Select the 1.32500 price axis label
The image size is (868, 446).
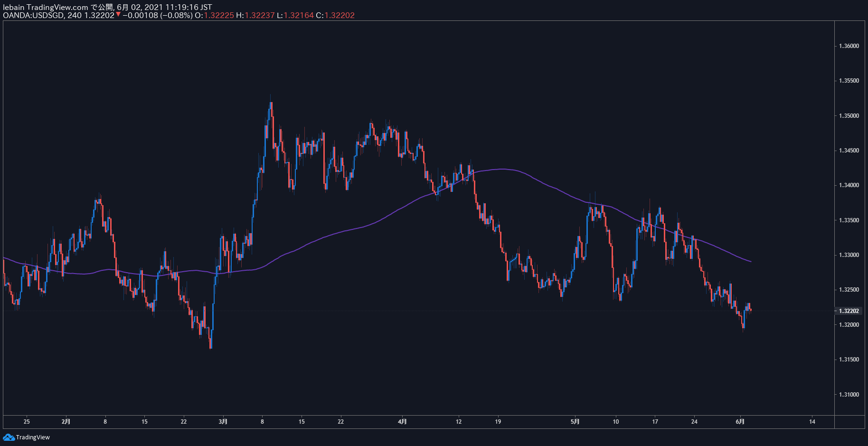click(849, 290)
